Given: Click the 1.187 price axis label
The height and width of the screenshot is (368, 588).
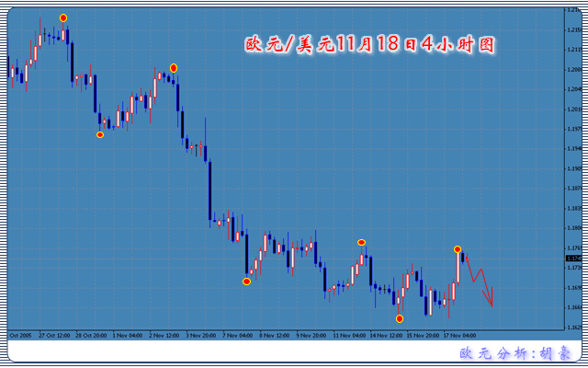Looking at the screenshot, I should pos(574,189).
